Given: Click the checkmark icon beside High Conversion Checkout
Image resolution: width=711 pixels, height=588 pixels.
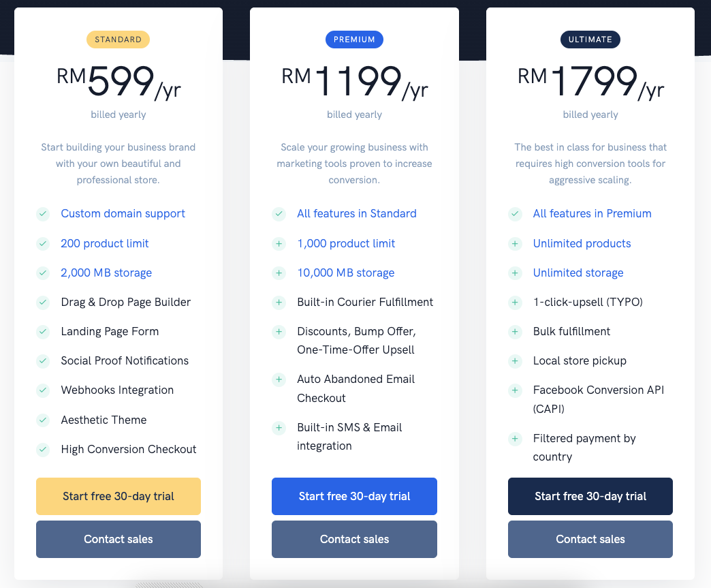Looking at the screenshot, I should (43, 450).
